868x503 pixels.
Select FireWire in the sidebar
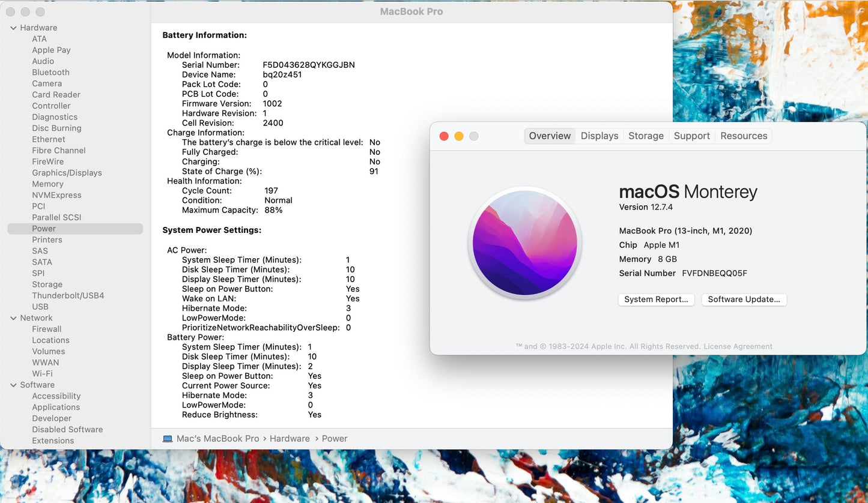[x=47, y=161]
